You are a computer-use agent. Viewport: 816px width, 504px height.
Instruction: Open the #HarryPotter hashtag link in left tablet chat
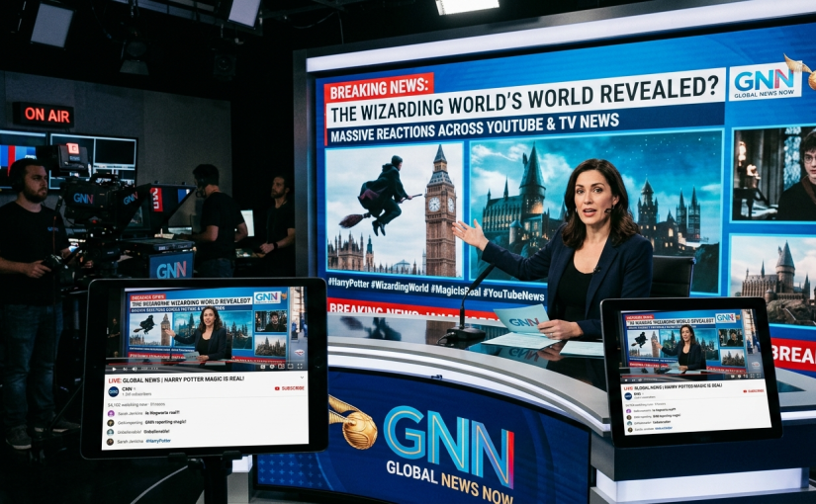coord(158,441)
